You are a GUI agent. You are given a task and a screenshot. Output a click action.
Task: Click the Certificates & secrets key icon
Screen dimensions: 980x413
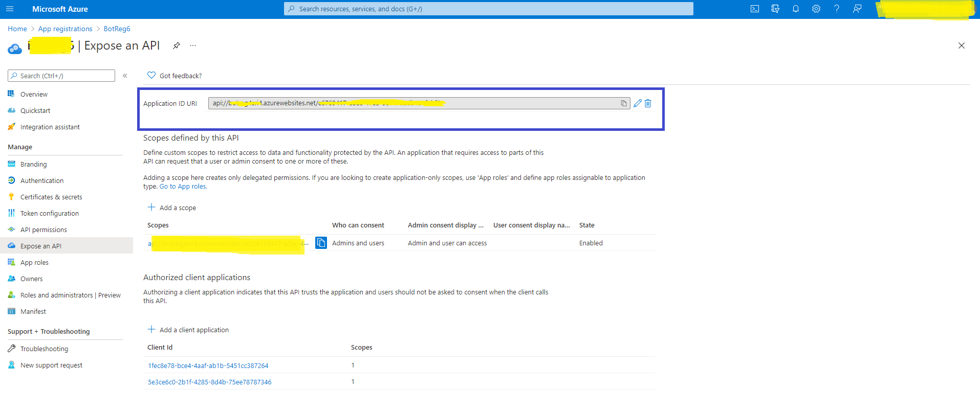11,196
